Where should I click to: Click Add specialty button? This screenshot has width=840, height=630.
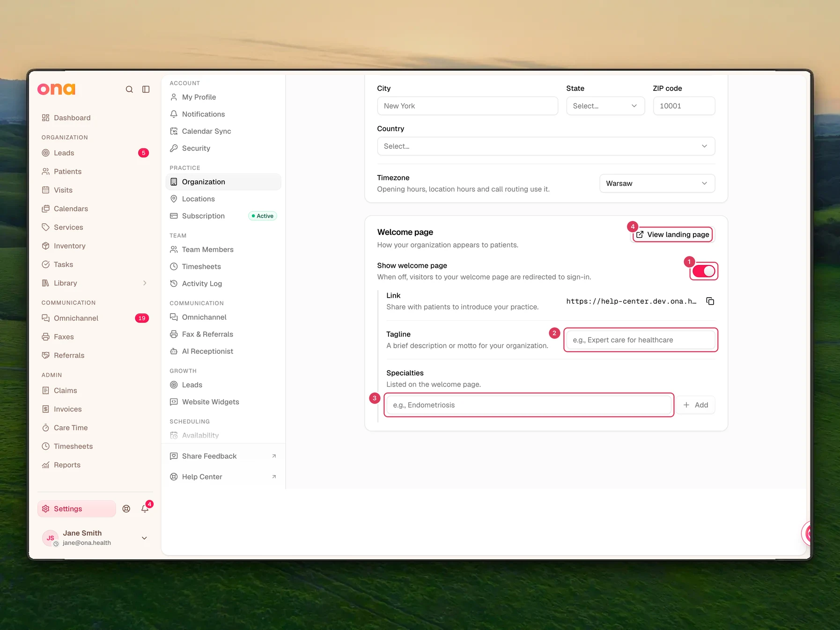click(x=695, y=405)
